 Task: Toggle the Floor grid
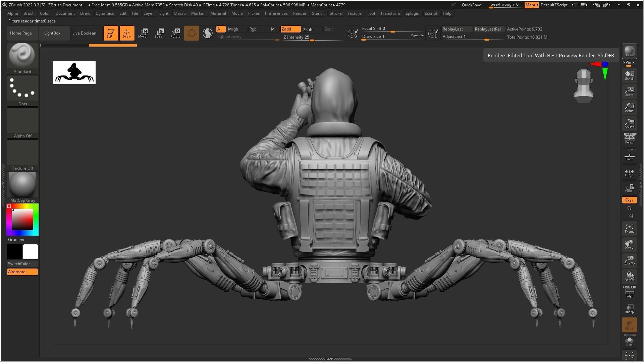(x=629, y=156)
